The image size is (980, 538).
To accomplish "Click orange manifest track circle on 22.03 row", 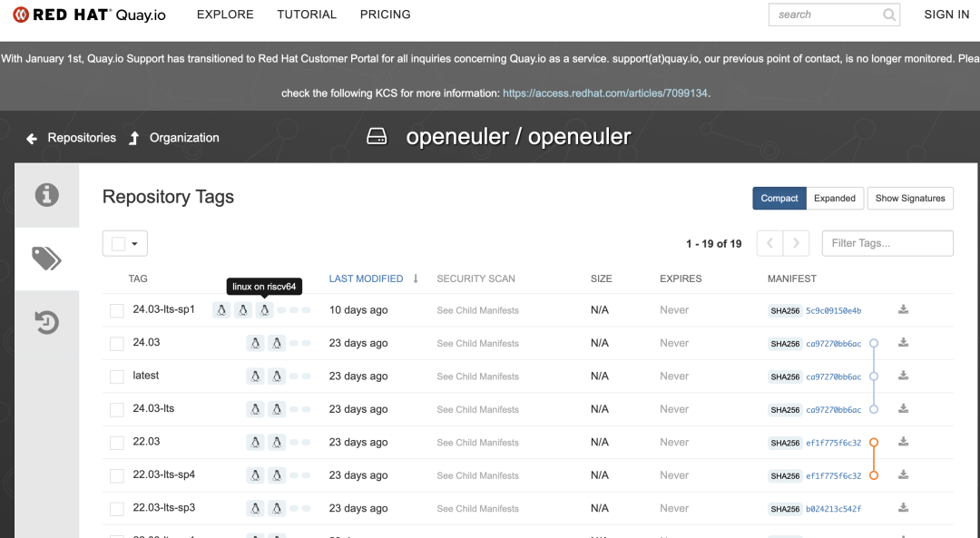I will [874, 443].
